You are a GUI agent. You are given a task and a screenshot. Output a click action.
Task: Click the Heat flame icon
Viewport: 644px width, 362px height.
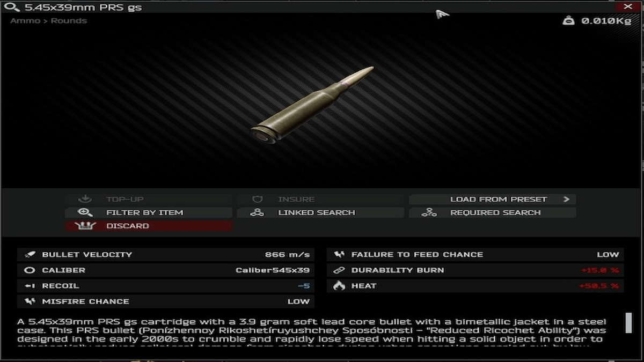coord(339,285)
